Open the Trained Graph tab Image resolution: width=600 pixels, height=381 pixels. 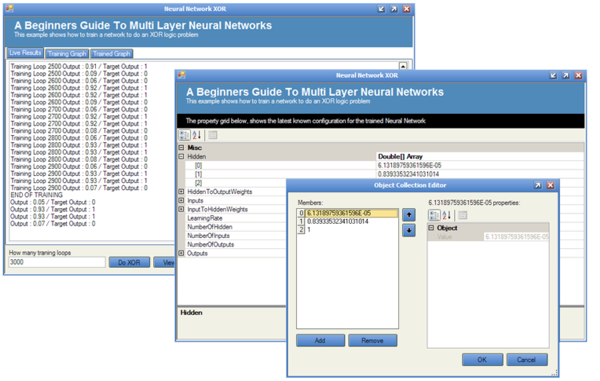[x=111, y=54]
